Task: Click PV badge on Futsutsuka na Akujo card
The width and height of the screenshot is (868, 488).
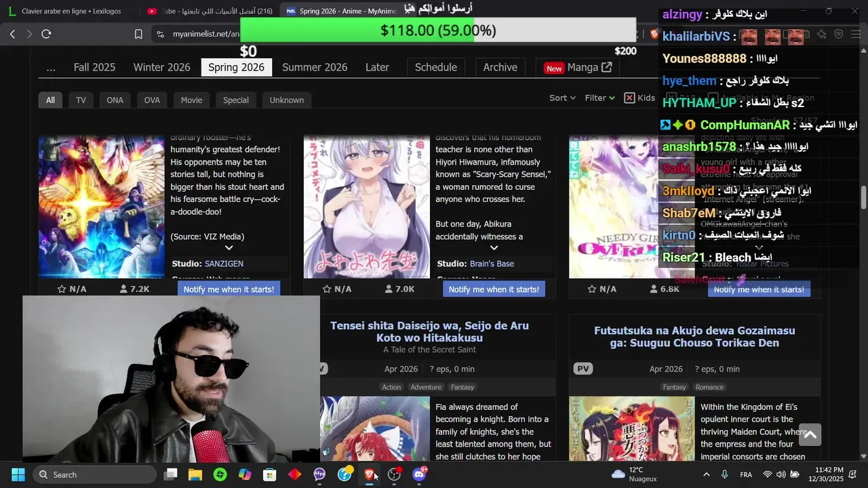Action: click(583, 369)
